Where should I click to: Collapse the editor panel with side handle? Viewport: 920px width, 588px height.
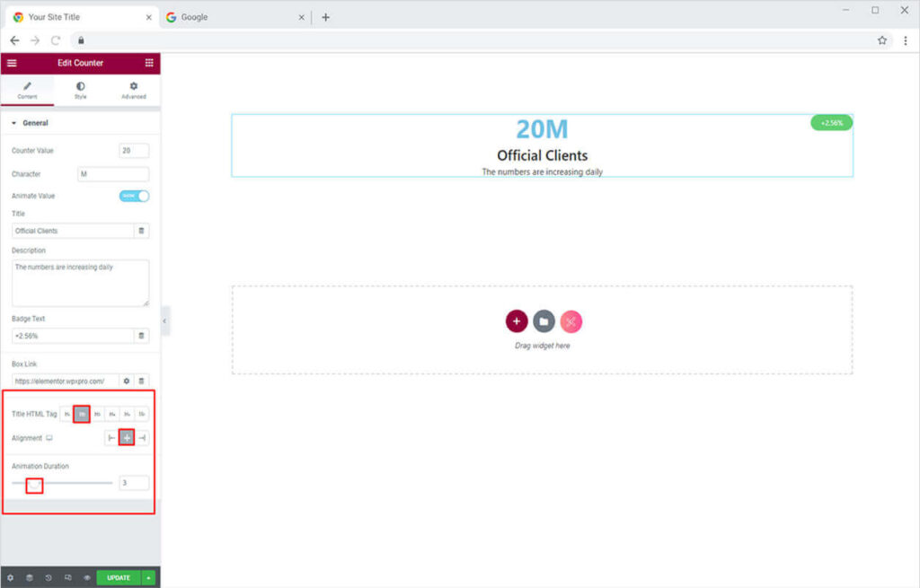click(165, 320)
